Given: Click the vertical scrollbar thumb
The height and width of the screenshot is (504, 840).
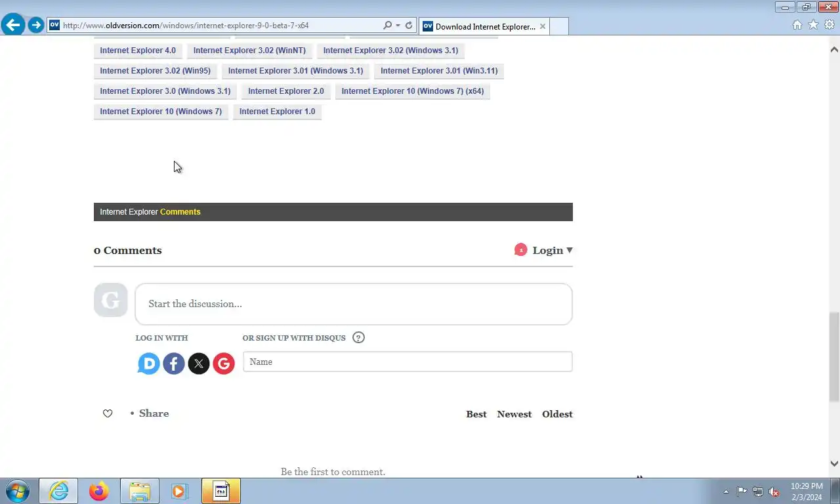Looking at the screenshot, I should [834, 357].
